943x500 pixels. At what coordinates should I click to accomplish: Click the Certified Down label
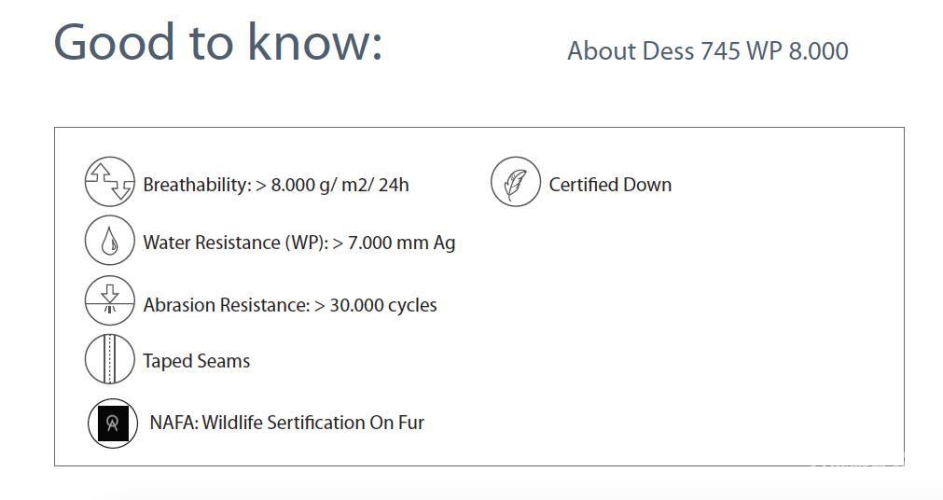pyautogui.click(x=610, y=184)
